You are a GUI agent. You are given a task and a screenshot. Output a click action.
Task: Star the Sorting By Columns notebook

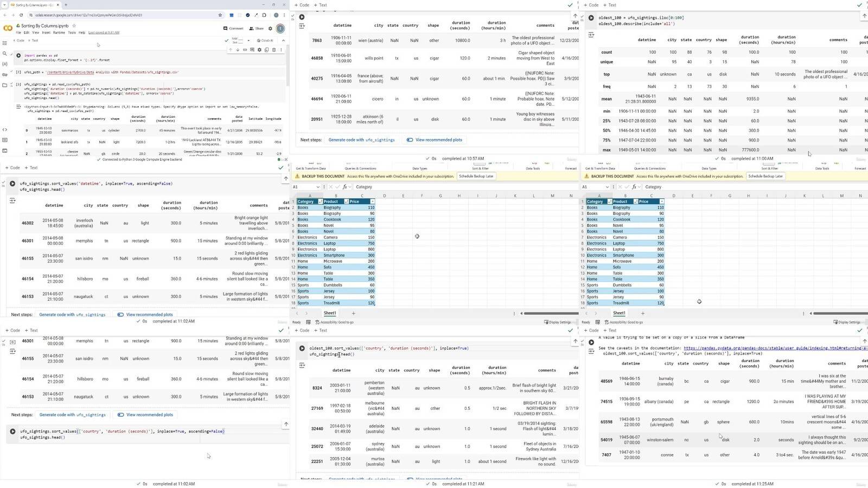[x=74, y=26]
